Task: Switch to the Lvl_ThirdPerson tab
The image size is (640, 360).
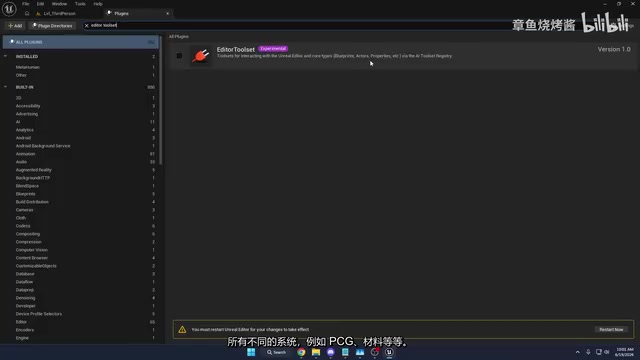Action: 60,13
